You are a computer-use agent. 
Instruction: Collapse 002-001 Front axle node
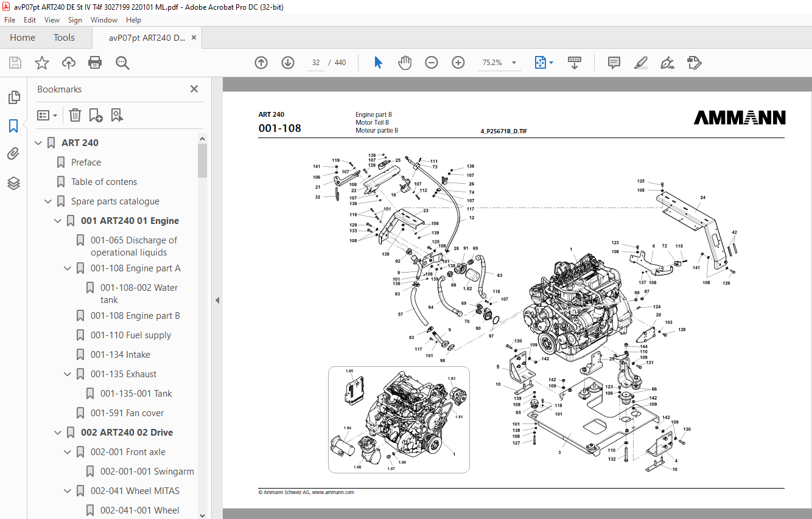[68, 452]
